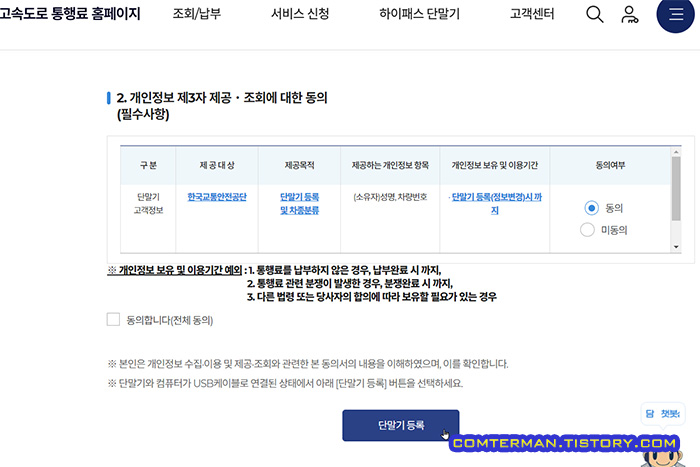This screenshot has height=467, width=700.
Task: Open the chatbot speech bubble icon
Action: [662, 414]
